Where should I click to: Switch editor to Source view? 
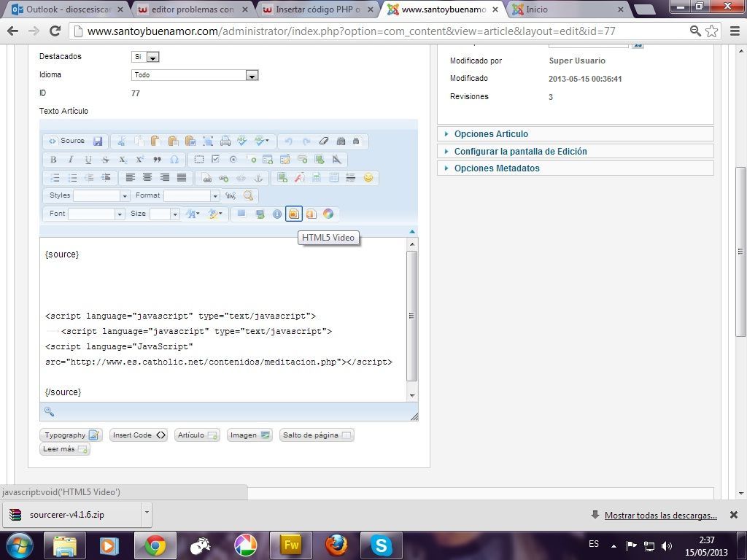click(66, 141)
